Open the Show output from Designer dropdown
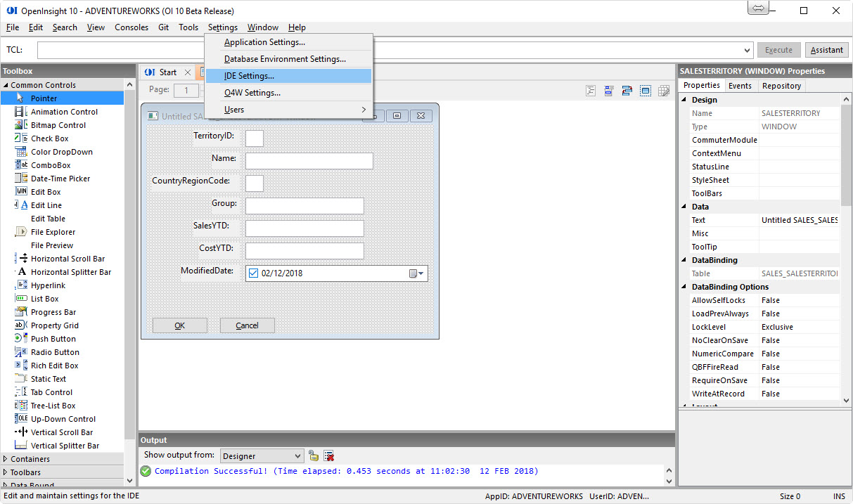The height and width of the screenshot is (504, 853). (x=262, y=456)
